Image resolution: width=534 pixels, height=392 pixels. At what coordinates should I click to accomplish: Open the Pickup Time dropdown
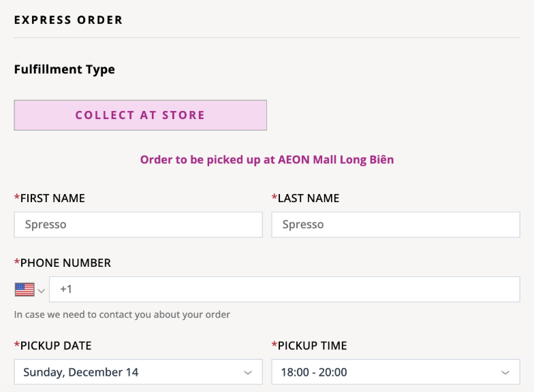(395, 372)
